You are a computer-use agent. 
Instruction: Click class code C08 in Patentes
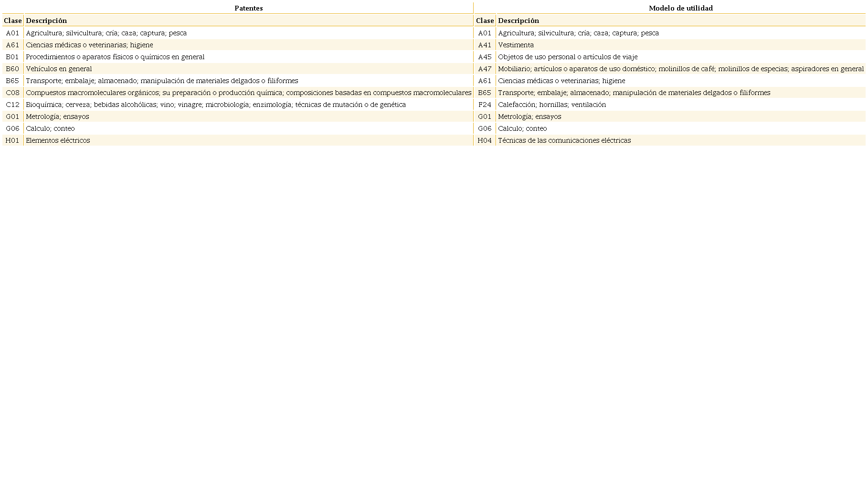(x=12, y=93)
